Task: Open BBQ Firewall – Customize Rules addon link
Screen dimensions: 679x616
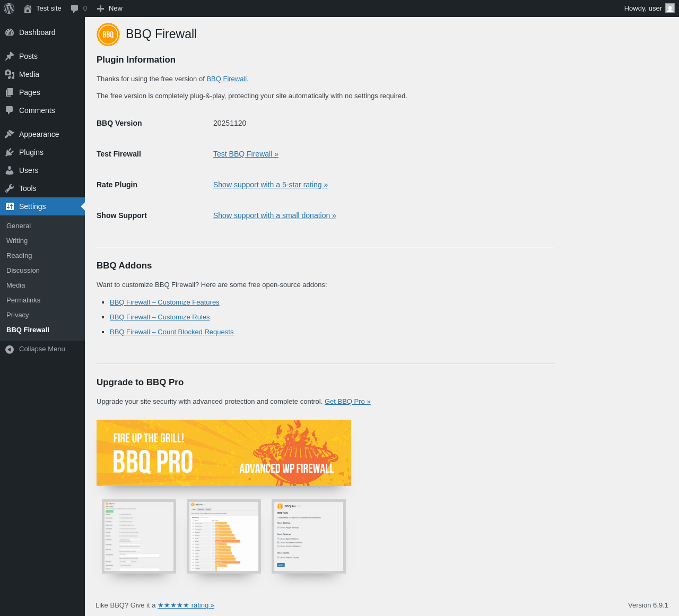Action: pos(160,317)
